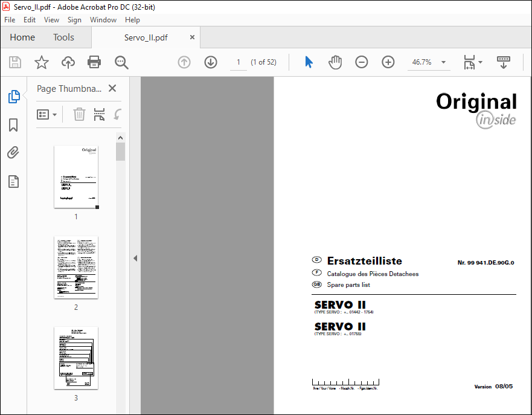Click the "Nr. 99 941.DE.90G.0" text
The height and width of the screenshot is (415, 532).
point(486,263)
